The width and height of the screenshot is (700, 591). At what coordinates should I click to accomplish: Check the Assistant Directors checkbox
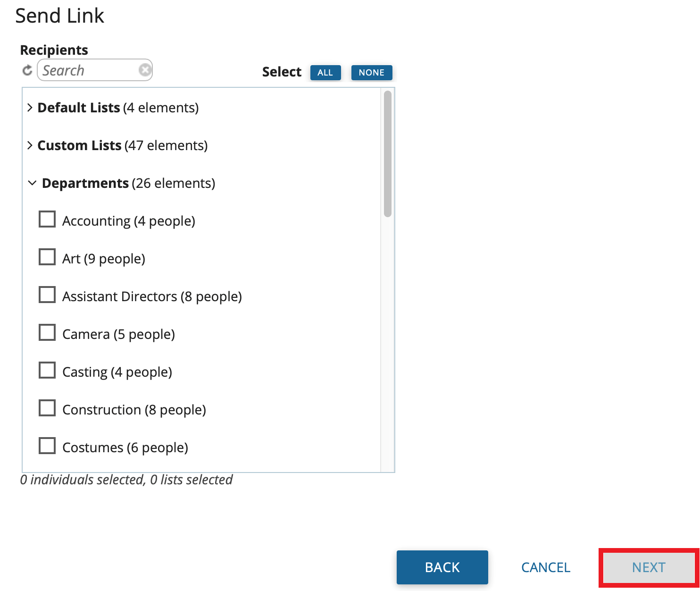point(47,295)
